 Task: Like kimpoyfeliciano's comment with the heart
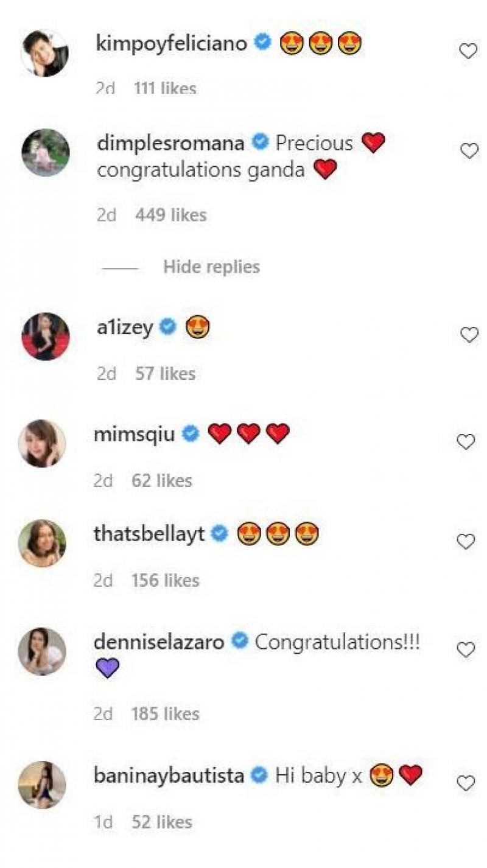[x=468, y=52]
